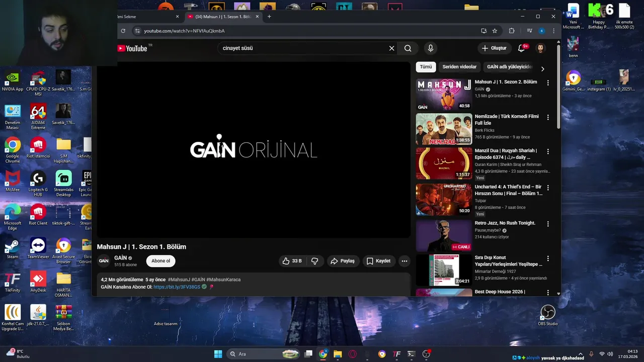Show more filter chips with right chevron
The height and width of the screenshot is (362, 644).
click(542, 69)
